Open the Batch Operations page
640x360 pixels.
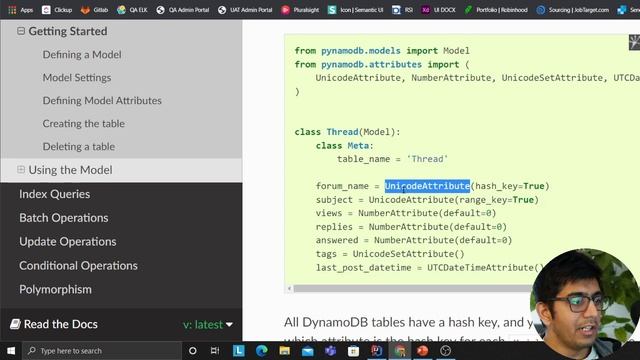64,218
